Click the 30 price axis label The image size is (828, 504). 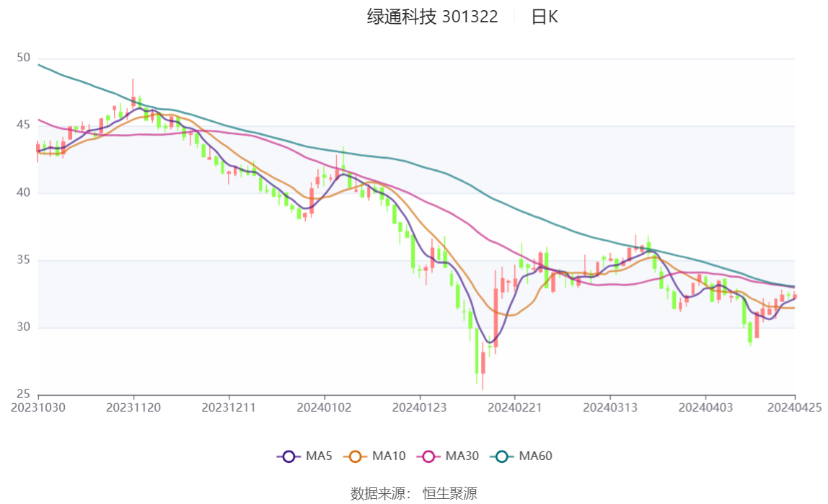pyautogui.click(x=23, y=327)
